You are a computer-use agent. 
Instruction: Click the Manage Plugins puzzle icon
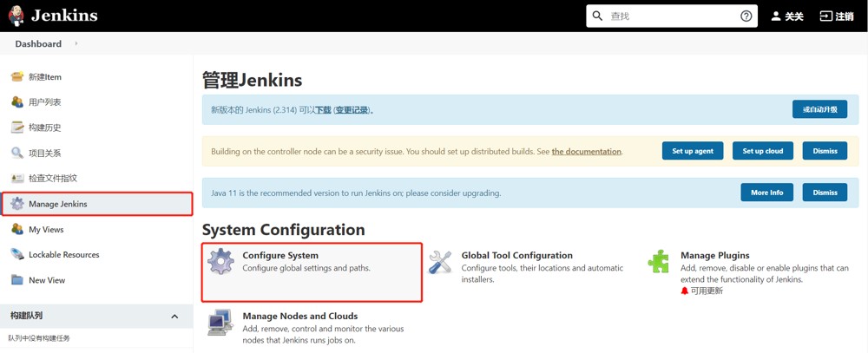(x=659, y=261)
